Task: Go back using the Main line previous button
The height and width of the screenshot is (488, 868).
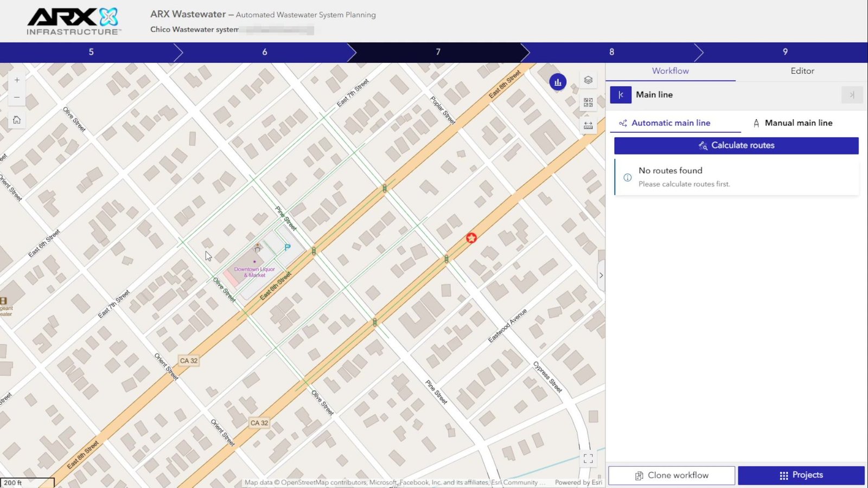Action: (621, 95)
